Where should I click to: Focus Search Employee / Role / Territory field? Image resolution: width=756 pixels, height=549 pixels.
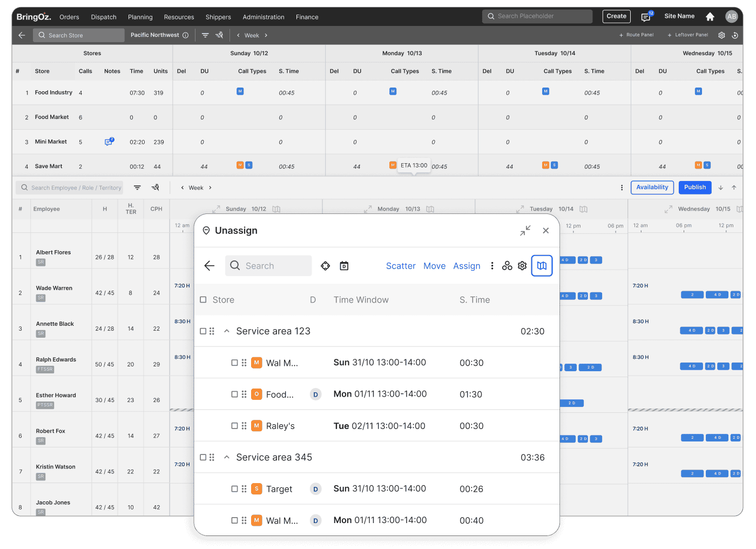tap(69, 188)
